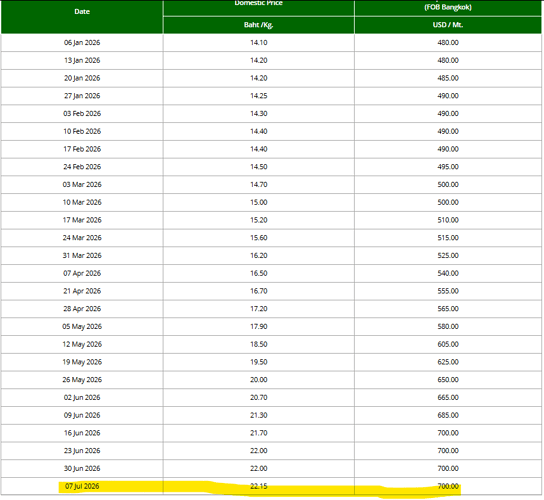Viewport: 544px width, 500px height.
Task: Select the 06 Jan 2026 date cell
Action: (x=82, y=43)
